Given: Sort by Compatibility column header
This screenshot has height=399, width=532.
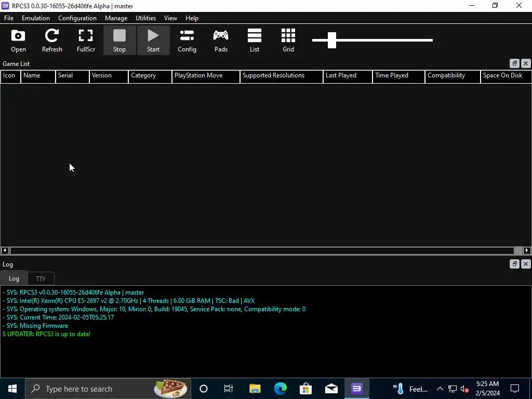Looking at the screenshot, I should [x=453, y=76].
